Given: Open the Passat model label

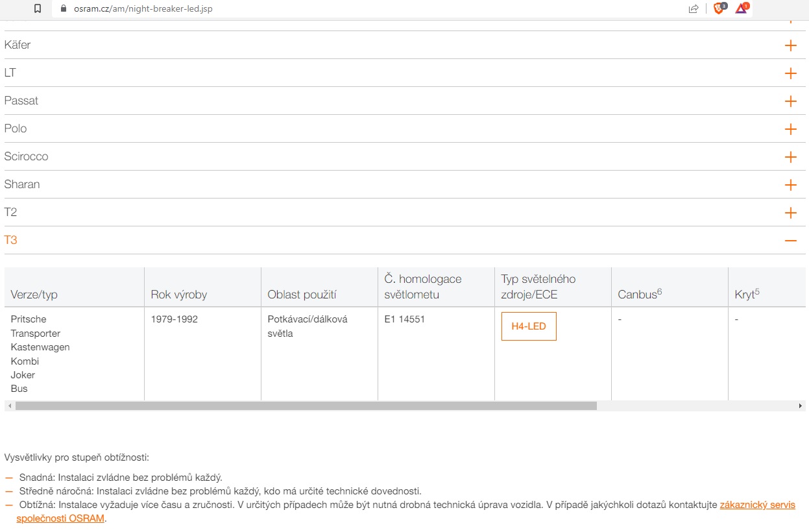Looking at the screenshot, I should [21, 101].
